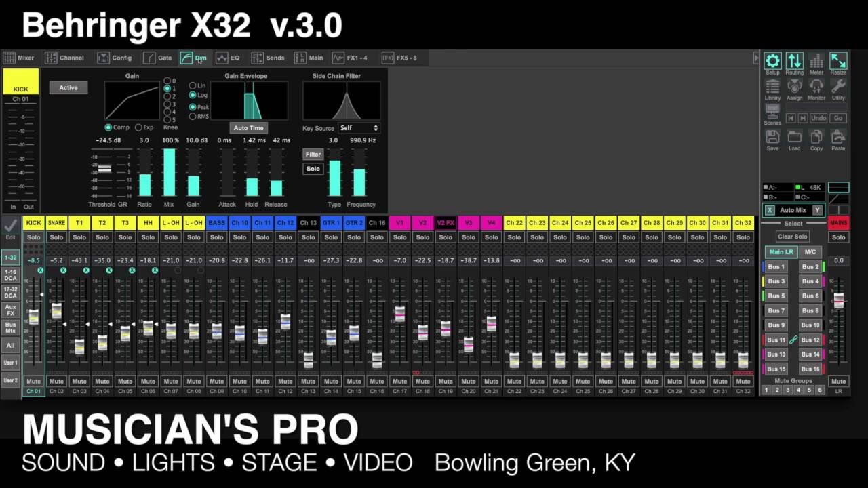
Task: Open the FX1 - 4 tab
Action: coord(349,58)
